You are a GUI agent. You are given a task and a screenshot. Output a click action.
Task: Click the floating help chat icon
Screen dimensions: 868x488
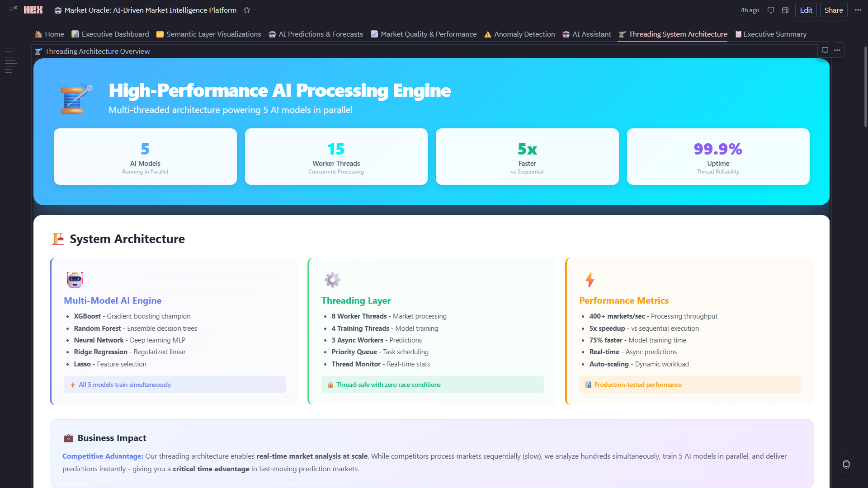pos(846,464)
